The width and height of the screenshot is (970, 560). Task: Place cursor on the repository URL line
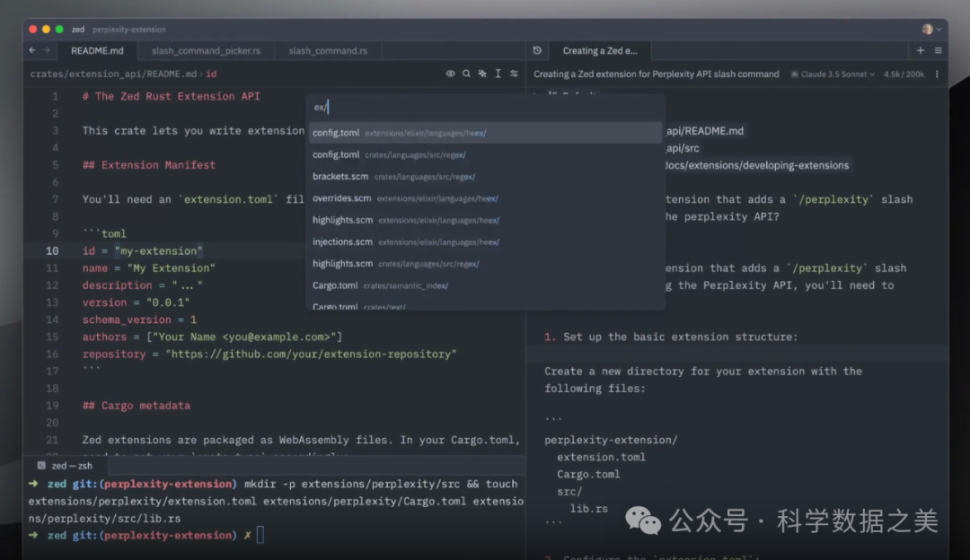pos(269,354)
